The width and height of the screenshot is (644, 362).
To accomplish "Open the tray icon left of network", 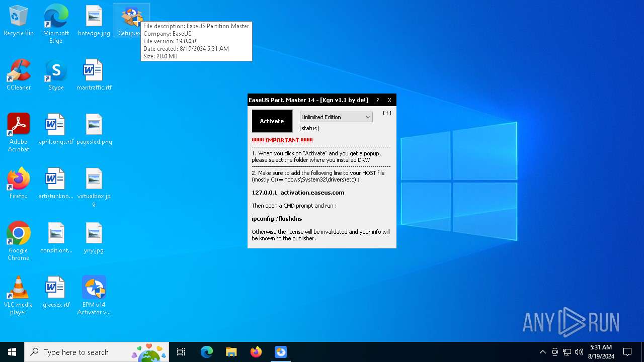I will [555, 352].
